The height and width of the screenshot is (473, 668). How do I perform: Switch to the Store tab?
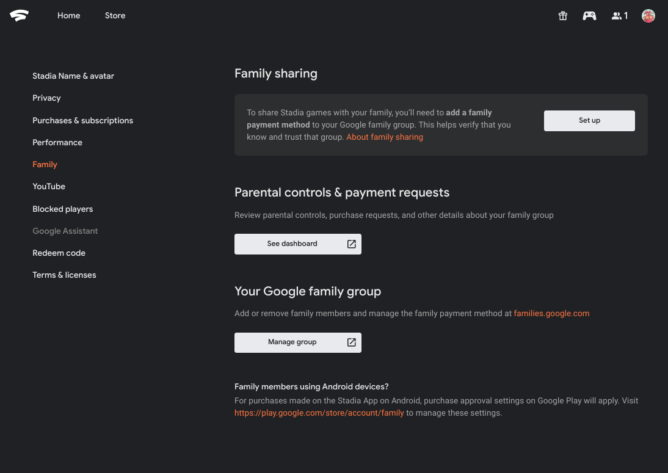click(115, 16)
